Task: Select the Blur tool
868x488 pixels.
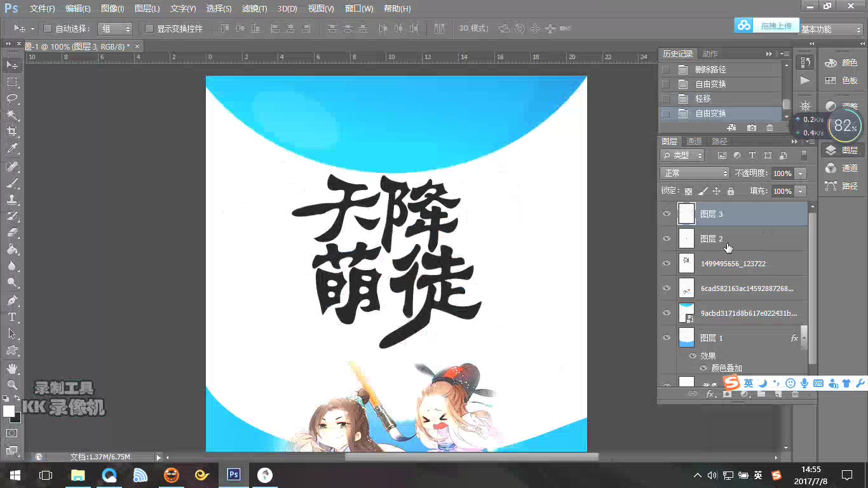Action: coord(12,266)
